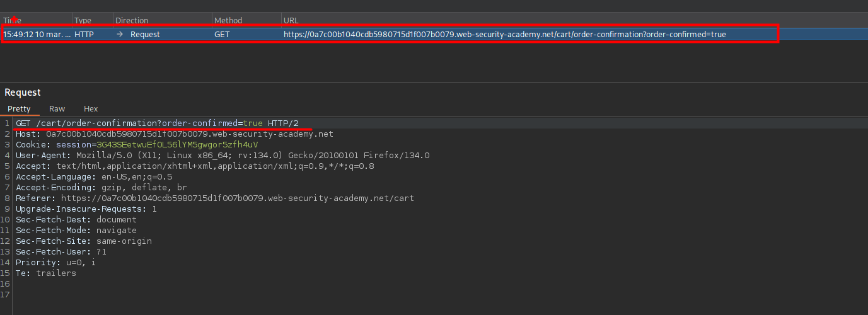Click the session cookie value
The height and width of the screenshot is (315, 868).
[x=177, y=145]
